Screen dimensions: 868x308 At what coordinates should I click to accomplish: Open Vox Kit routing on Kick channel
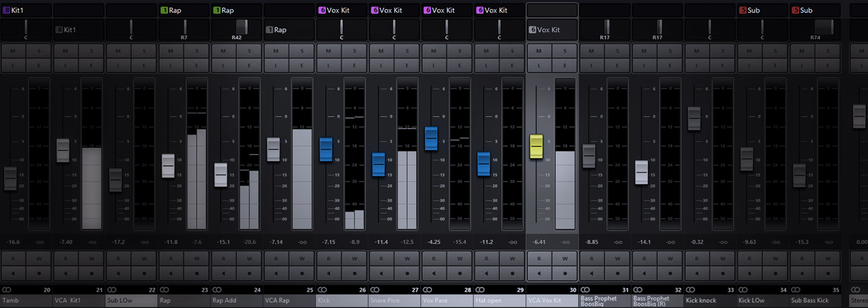[342, 10]
